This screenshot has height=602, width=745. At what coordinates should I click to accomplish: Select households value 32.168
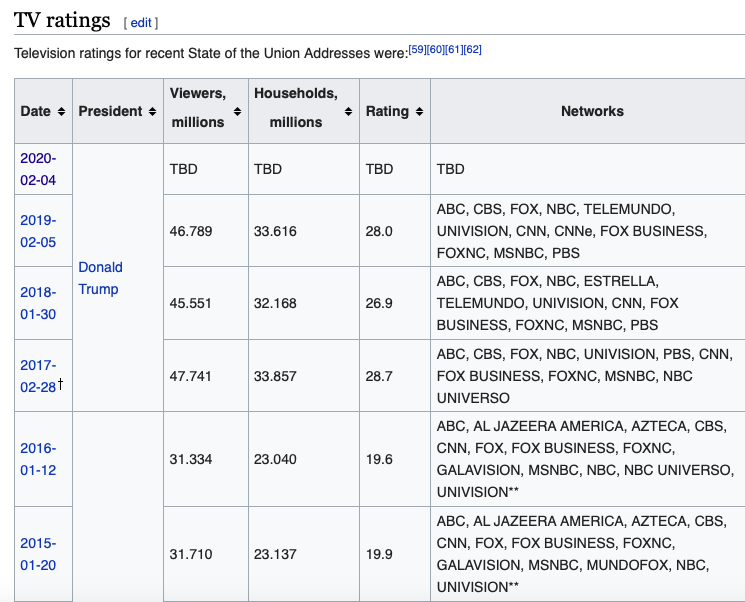[x=275, y=303]
